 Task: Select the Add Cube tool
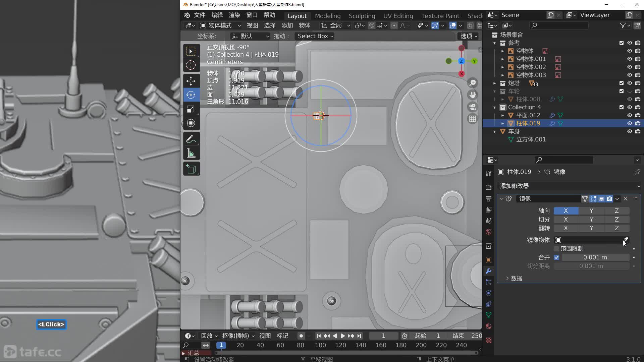coord(191,169)
